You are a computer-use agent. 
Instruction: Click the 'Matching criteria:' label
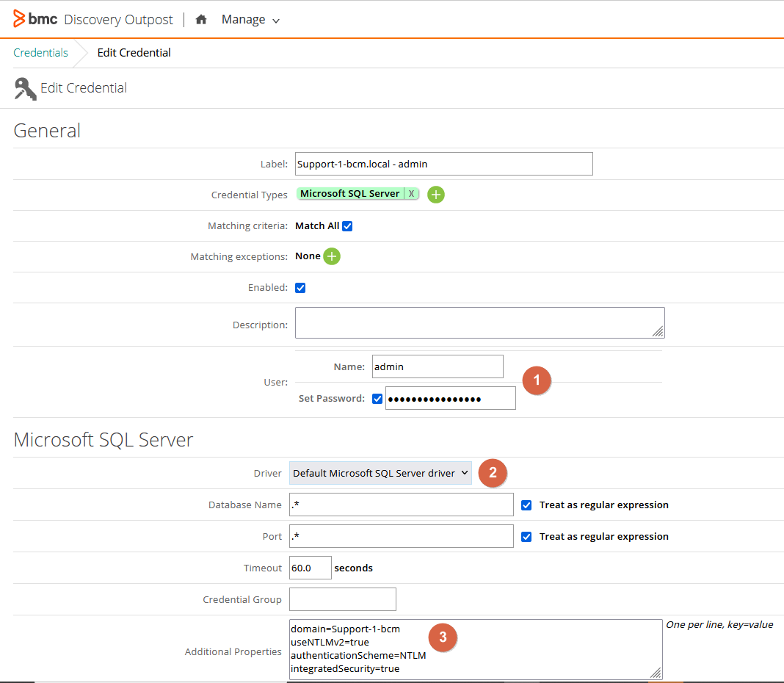pyautogui.click(x=248, y=226)
